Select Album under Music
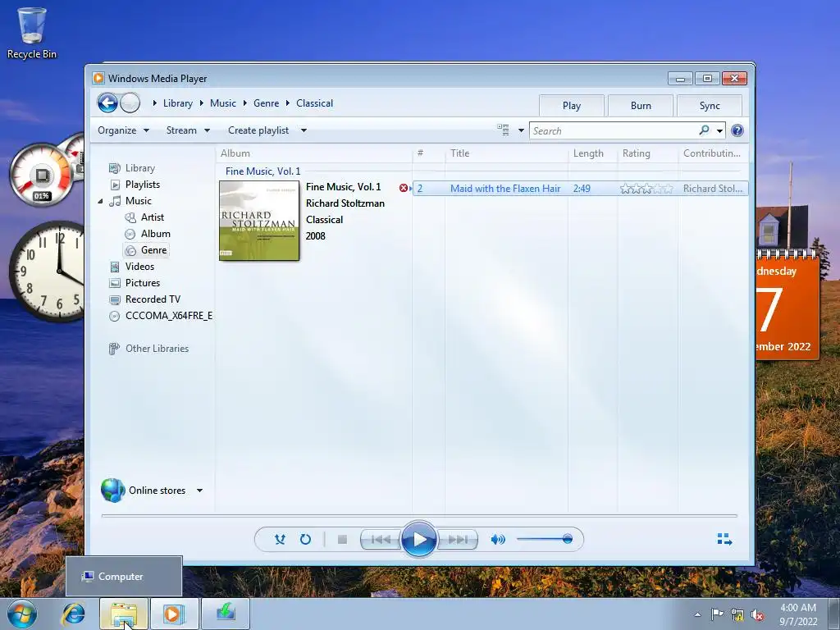The image size is (840, 630). 155,234
